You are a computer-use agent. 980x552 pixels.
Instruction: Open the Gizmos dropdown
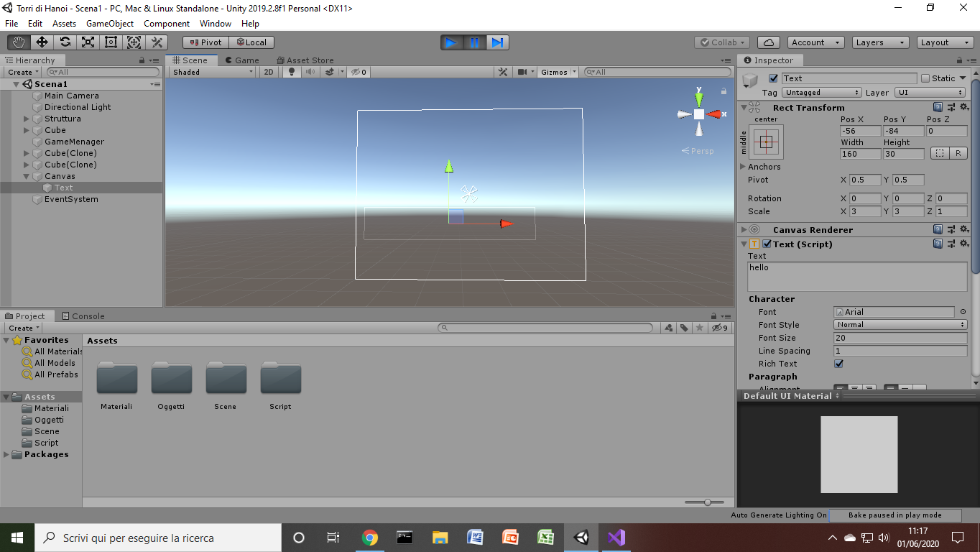click(x=558, y=72)
